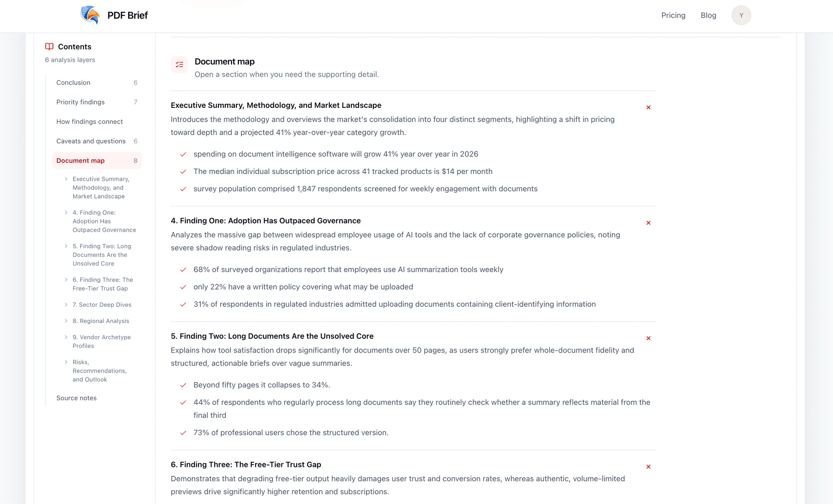833x504 pixels.
Task: Click checkmark beside 73% of professional users
Action: point(183,433)
